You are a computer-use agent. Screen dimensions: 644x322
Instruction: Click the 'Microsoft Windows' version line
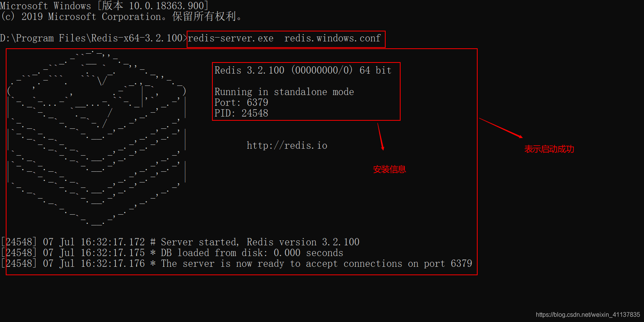tap(104, 6)
